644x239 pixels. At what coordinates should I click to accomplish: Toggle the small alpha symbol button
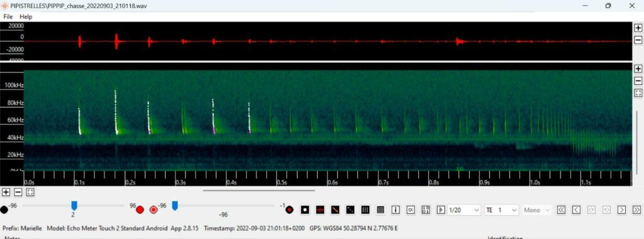click(x=410, y=210)
